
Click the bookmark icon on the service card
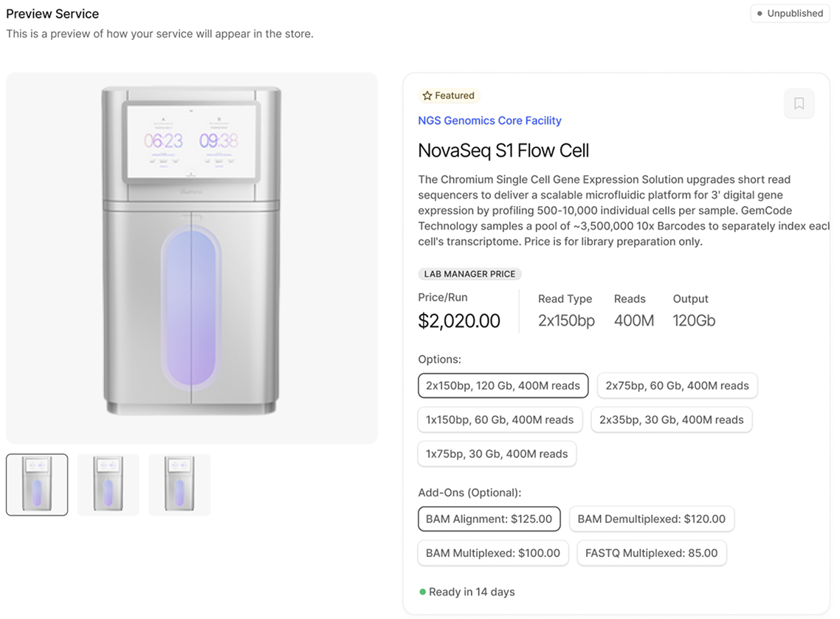click(x=799, y=103)
